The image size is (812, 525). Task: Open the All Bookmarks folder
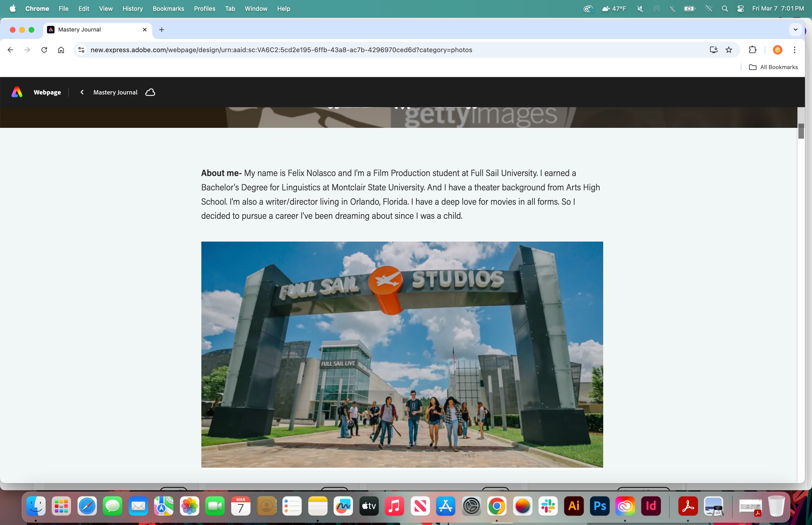(773, 67)
